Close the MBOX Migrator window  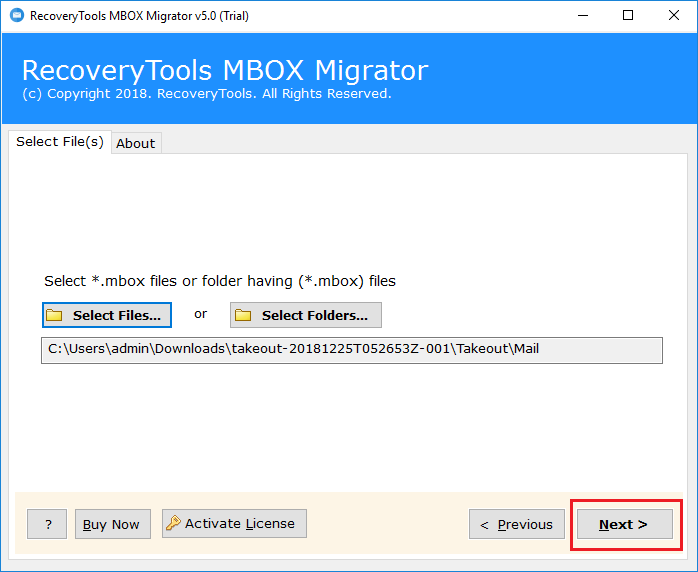pyautogui.click(x=674, y=16)
